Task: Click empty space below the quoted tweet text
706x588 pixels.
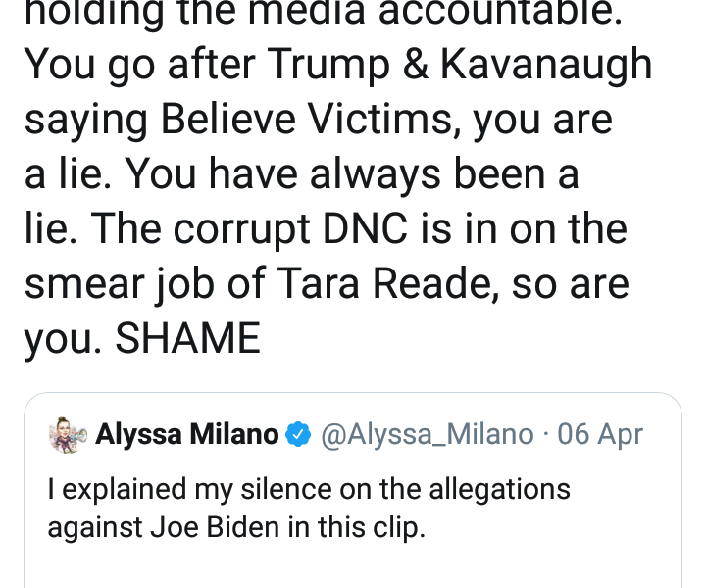Action: [x=353, y=568]
